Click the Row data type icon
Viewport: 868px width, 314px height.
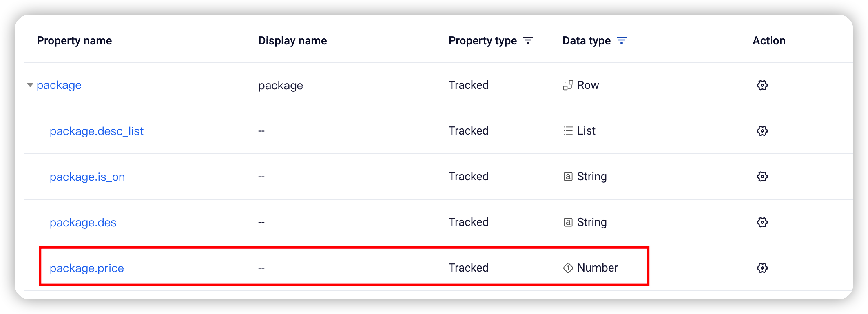(568, 85)
